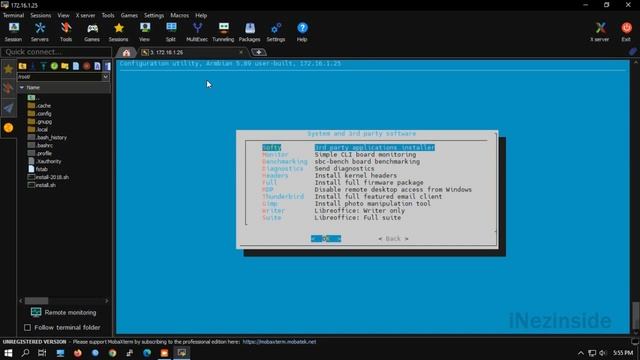
Task: Open the Sessions star sidebar tab
Action: click(8, 69)
